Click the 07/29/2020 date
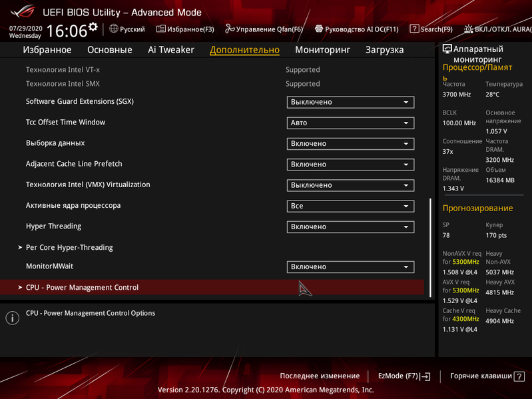532x399 pixels. point(25,29)
